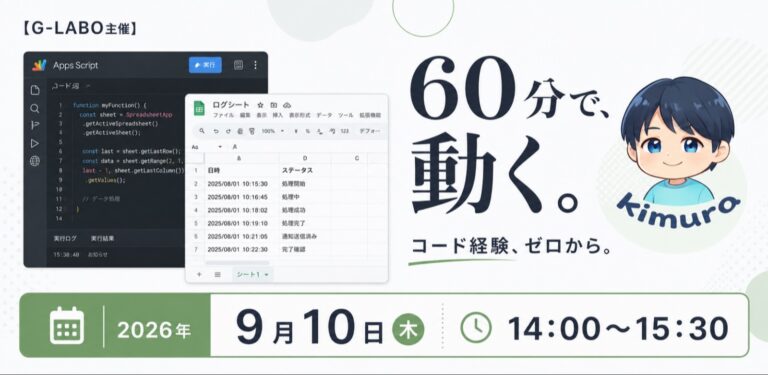The width and height of the screenshot is (768, 375).
Task: Open the シート1 tab dropdown arrow
Action: (266, 275)
